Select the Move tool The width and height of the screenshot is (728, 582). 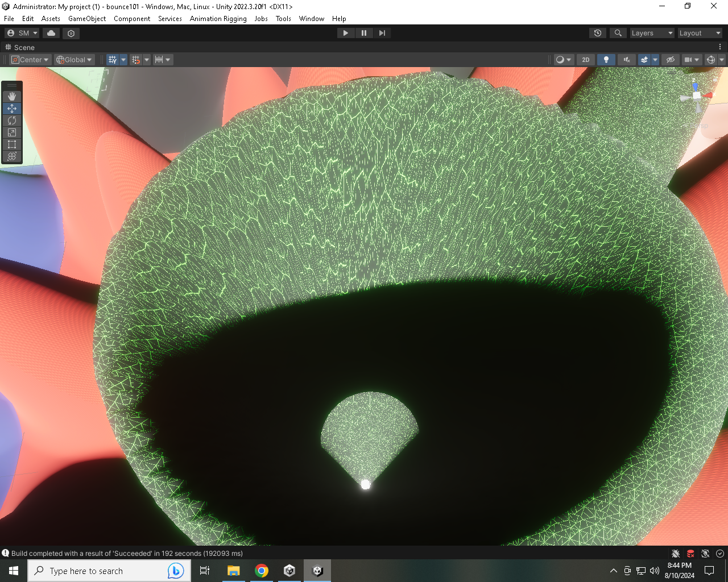(x=12, y=109)
